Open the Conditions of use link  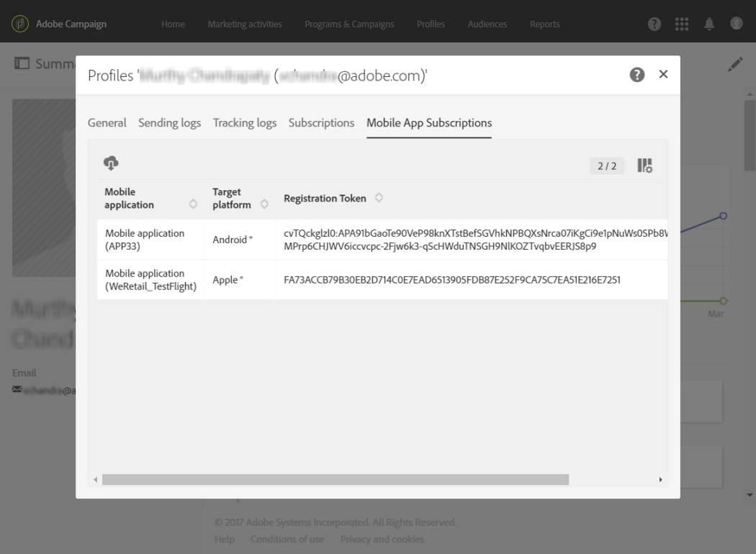click(x=287, y=539)
